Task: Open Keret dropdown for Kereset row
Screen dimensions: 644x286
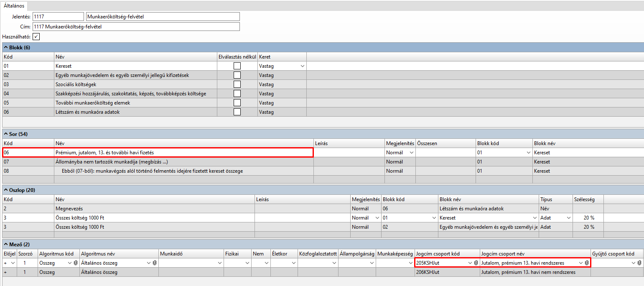Action: (x=302, y=66)
